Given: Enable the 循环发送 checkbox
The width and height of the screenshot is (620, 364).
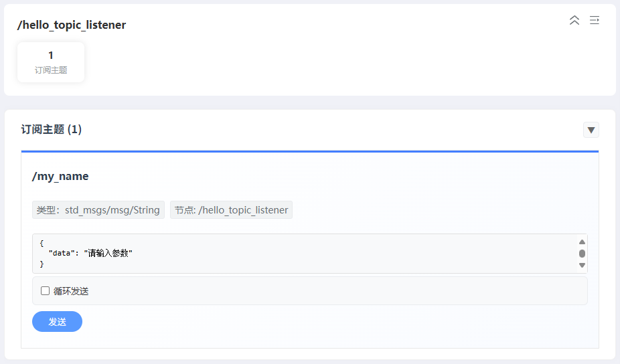Looking at the screenshot, I should (46, 291).
